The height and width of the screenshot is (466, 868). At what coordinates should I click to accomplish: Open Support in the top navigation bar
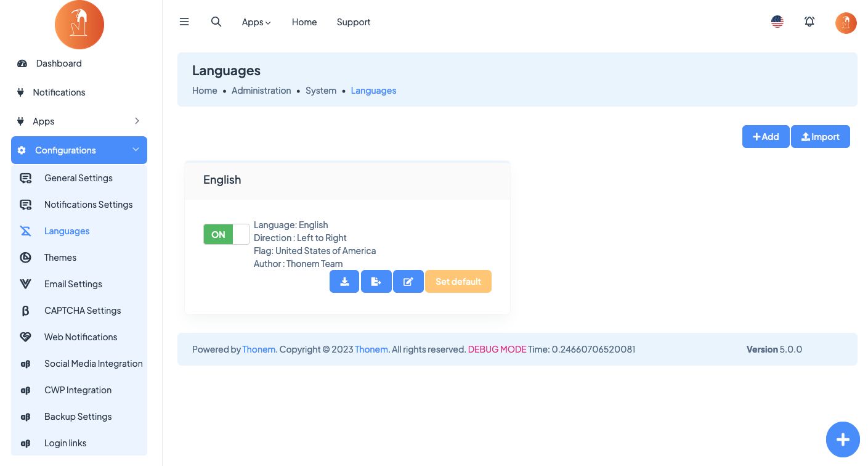click(x=354, y=22)
